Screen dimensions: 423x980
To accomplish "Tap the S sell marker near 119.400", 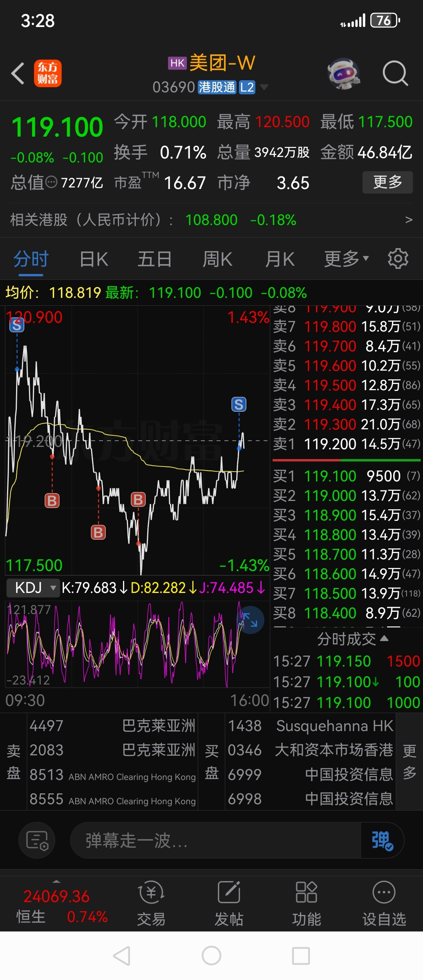I will [x=239, y=404].
